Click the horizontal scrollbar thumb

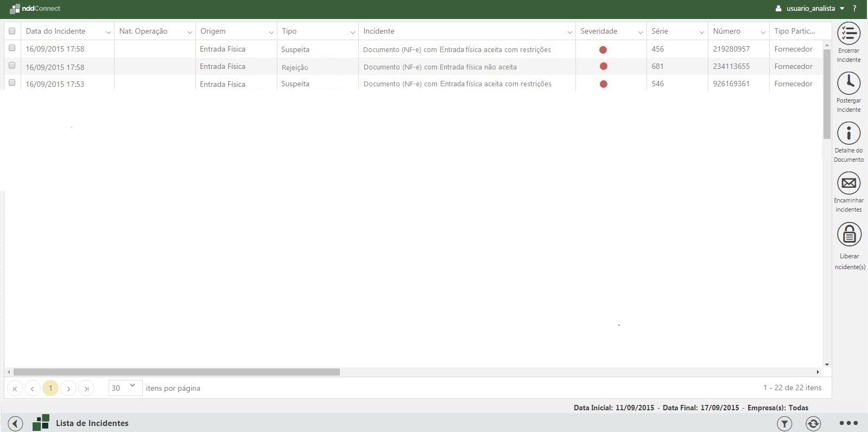[x=176, y=372]
